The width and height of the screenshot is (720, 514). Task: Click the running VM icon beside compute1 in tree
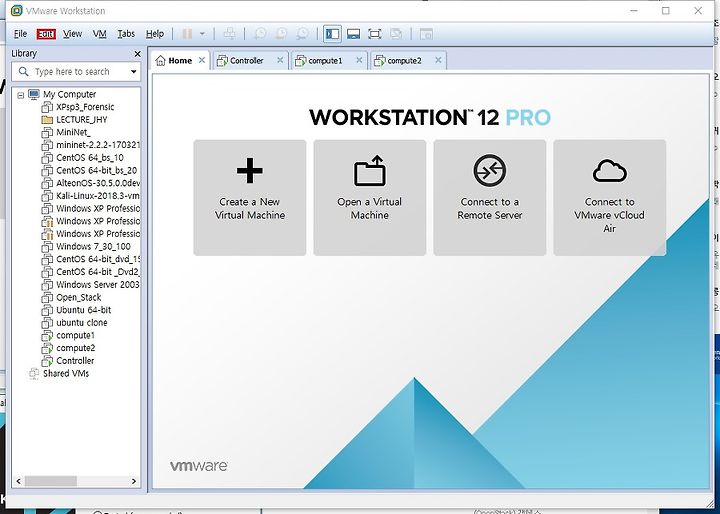47,335
